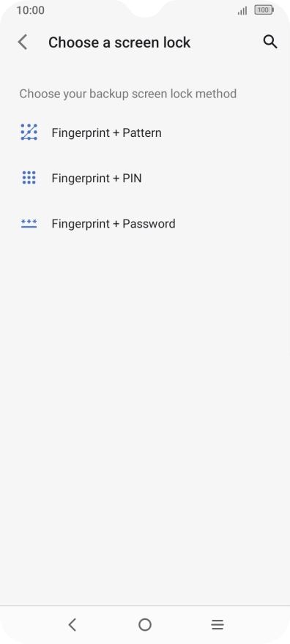Choose Password as backup lock method
The image size is (290, 644).
tap(145, 224)
